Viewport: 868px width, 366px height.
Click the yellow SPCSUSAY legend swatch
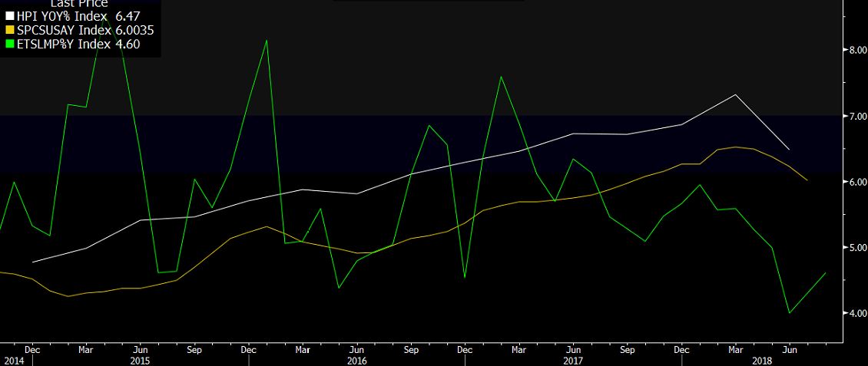(9, 31)
